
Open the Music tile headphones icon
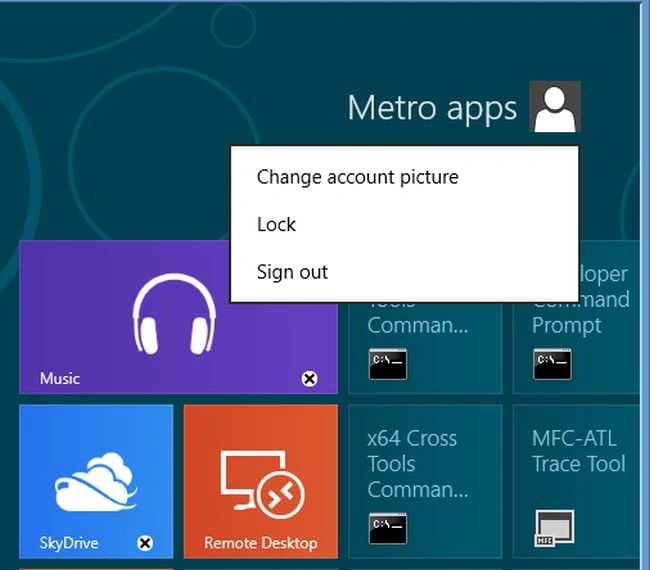[x=174, y=313]
